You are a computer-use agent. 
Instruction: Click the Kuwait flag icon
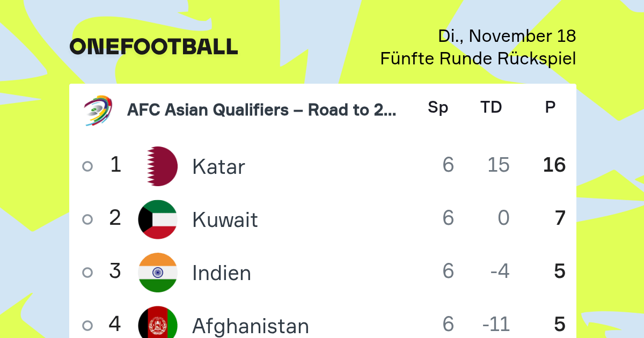tap(158, 219)
